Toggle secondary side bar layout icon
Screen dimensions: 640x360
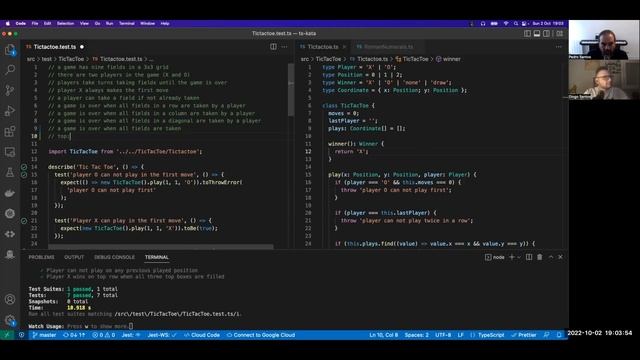[547, 33]
